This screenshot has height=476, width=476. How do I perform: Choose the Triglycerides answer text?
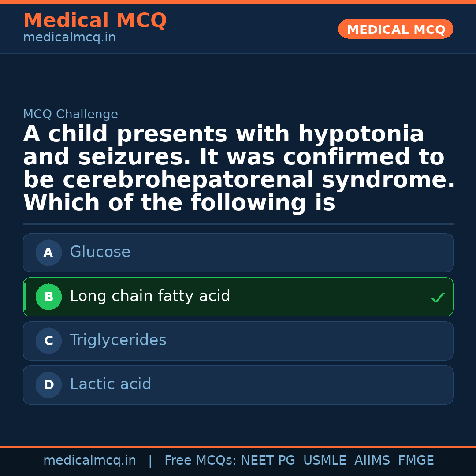(x=118, y=340)
